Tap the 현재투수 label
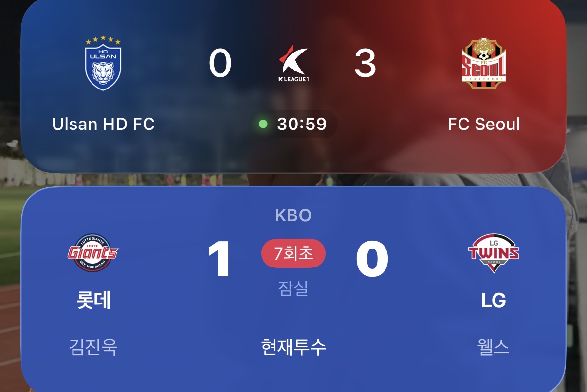Viewport: 587px width, 392px height. pos(293,347)
